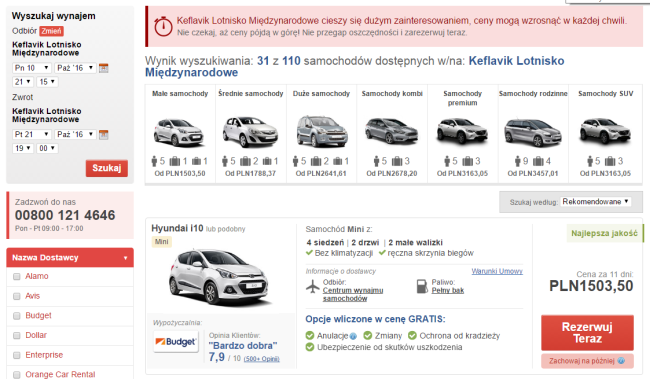Viewport: 650px width, 379px height.
Task: Tick the Alamo supplier checkbox
Action: (x=17, y=277)
